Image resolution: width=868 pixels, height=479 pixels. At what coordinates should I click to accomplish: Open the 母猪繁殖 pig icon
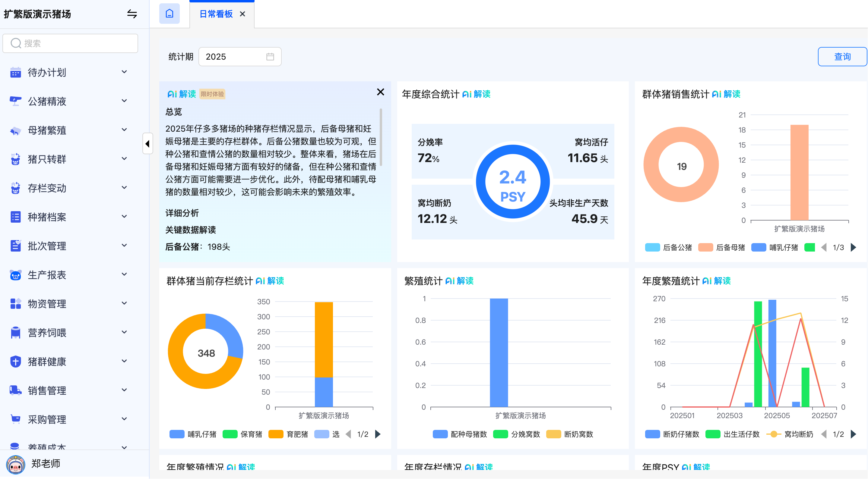tap(15, 130)
